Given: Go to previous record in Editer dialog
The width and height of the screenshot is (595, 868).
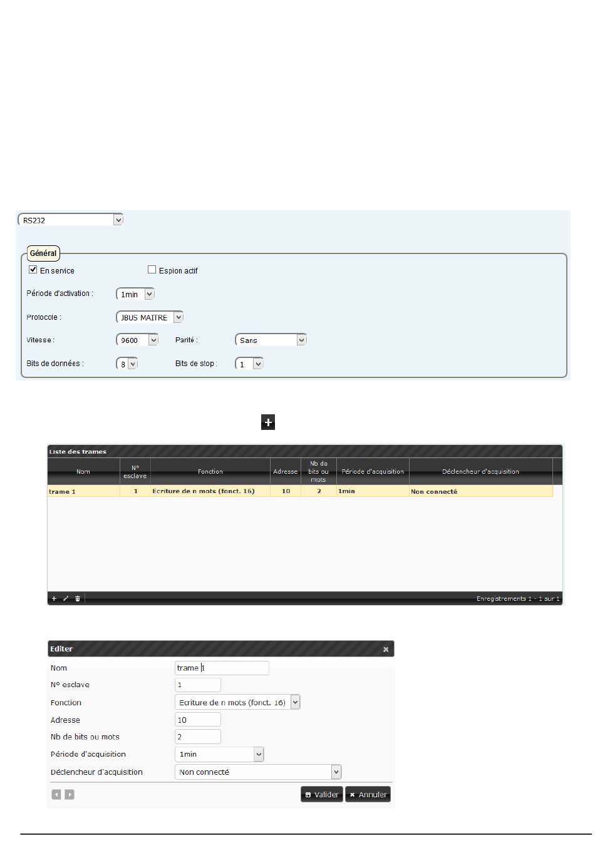Looking at the screenshot, I should 56,795.
